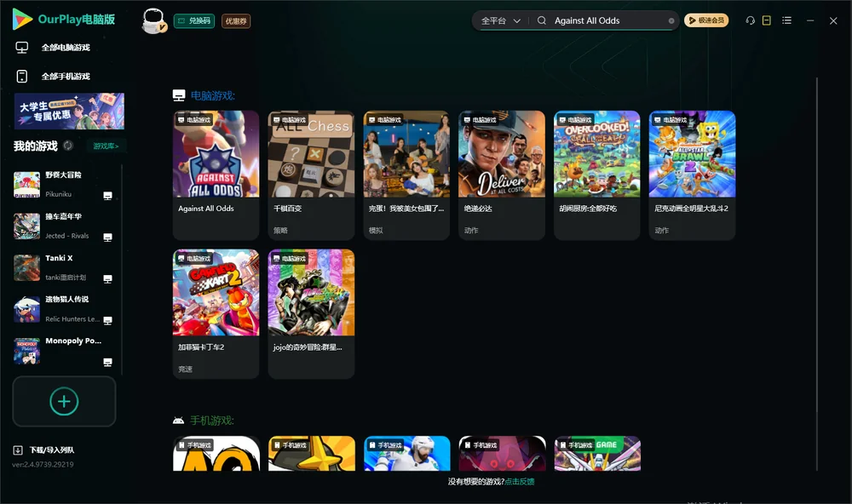The image size is (852, 504).
Task: Open the 加菲猫卡丁车2 Garfield Kart card
Action: (x=216, y=314)
